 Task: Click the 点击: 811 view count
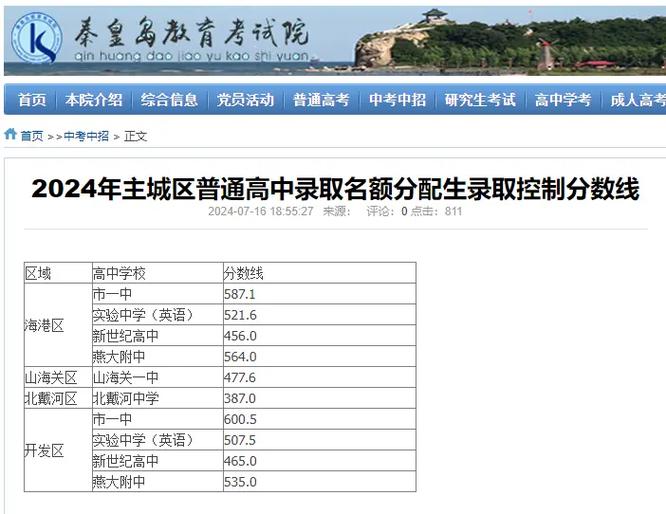click(436, 211)
